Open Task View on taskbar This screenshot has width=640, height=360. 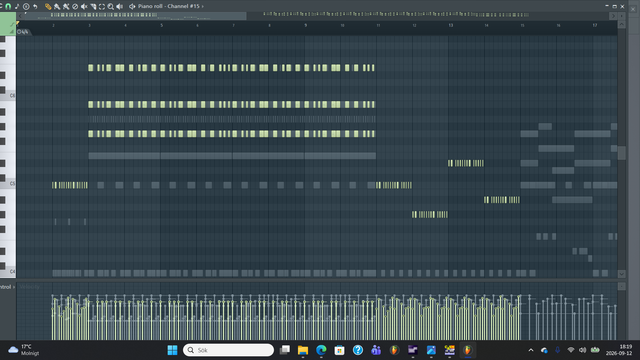click(285, 350)
